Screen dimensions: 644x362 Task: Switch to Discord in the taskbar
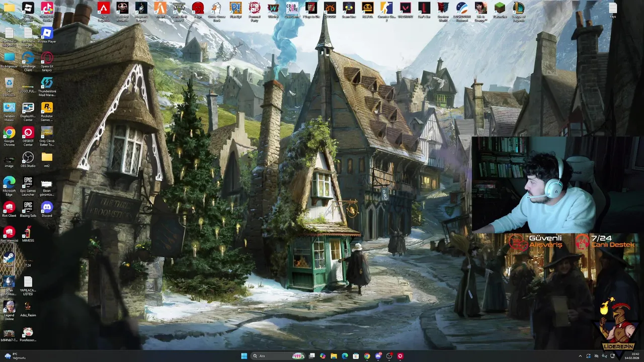point(378,356)
